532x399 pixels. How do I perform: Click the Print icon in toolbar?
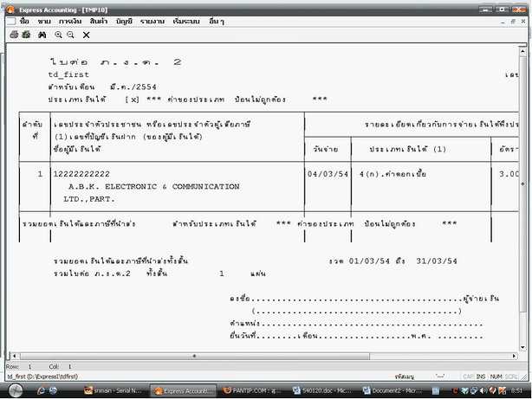pos(13,35)
